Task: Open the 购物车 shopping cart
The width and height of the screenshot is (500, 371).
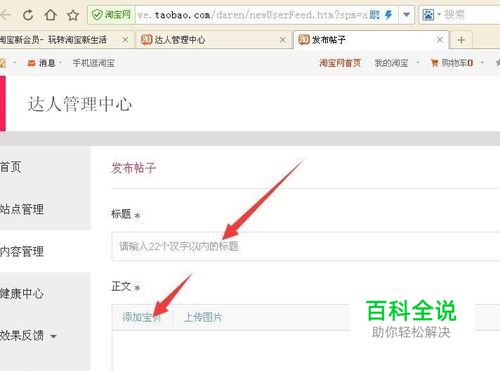Action: (x=452, y=63)
